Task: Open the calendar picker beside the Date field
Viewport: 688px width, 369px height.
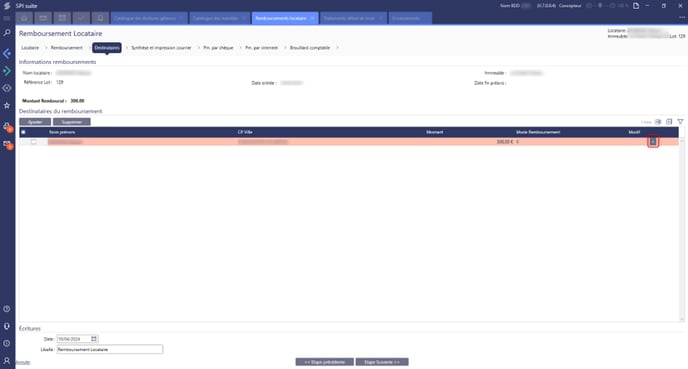Action: (94, 339)
